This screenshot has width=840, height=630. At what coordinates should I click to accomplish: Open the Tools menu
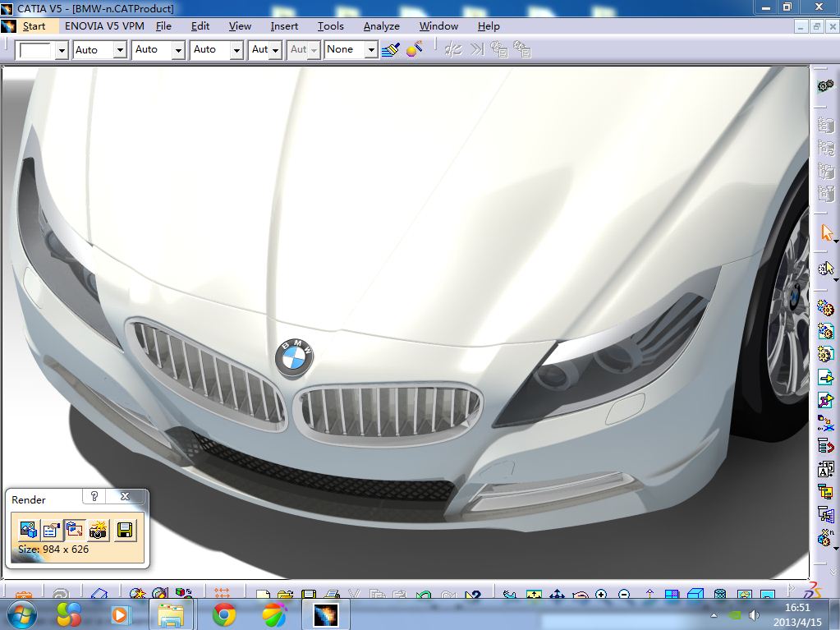[x=331, y=26]
